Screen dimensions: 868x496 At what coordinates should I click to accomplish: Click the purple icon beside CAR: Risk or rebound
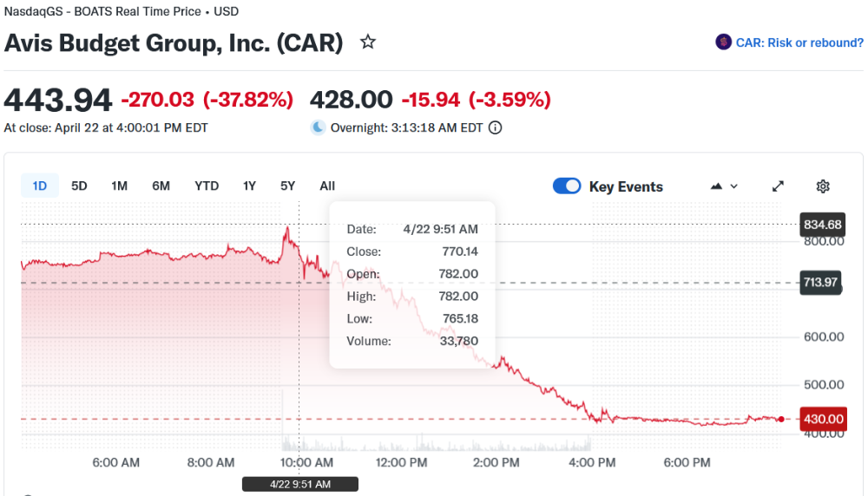pyautogui.click(x=723, y=42)
